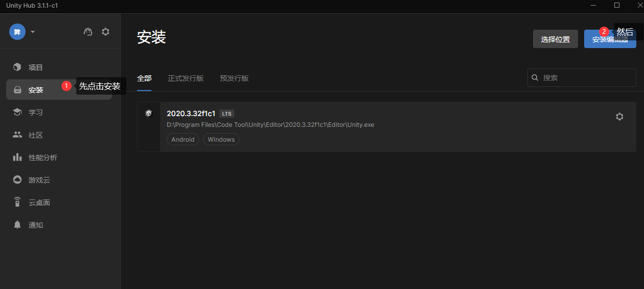Click the 社区 people icon
Viewport: 644px width, 289px height.
(x=17, y=135)
